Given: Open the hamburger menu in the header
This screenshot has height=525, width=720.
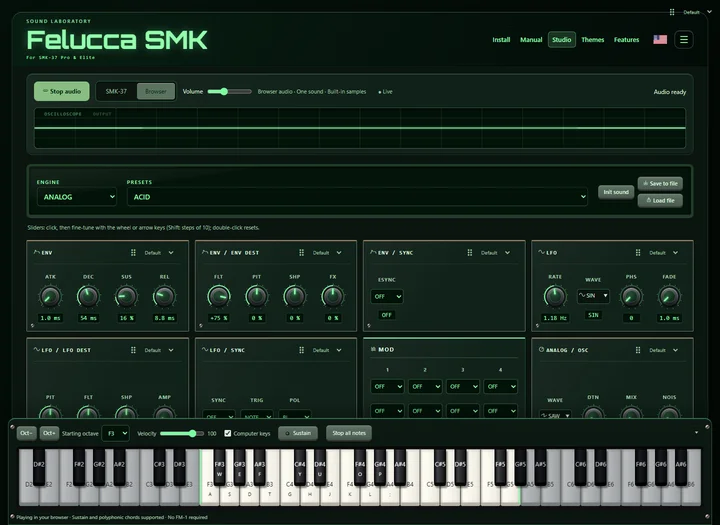Looking at the screenshot, I should [x=684, y=40].
